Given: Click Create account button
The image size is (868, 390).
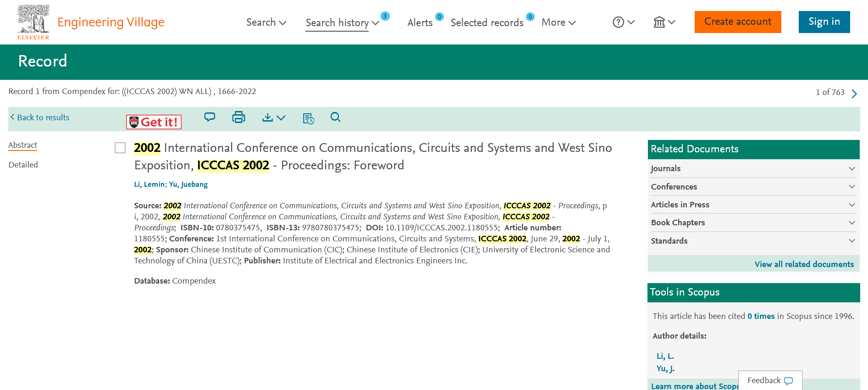Looking at the screenshot, I should 738,22.
